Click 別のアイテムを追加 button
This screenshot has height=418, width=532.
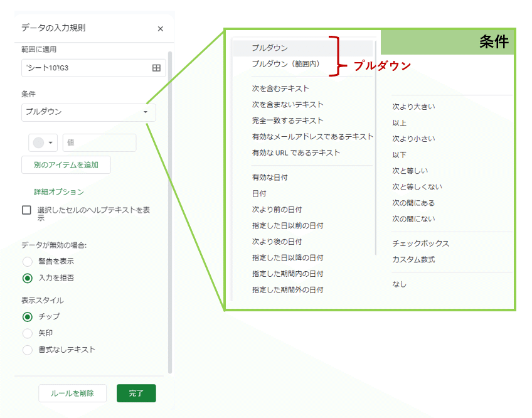65,164
